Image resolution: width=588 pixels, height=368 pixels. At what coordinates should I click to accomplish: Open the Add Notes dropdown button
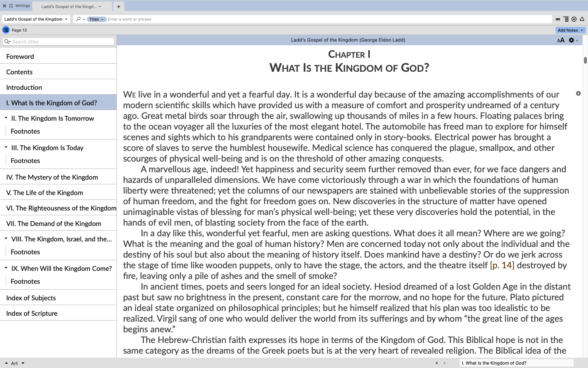click(570, 30)
